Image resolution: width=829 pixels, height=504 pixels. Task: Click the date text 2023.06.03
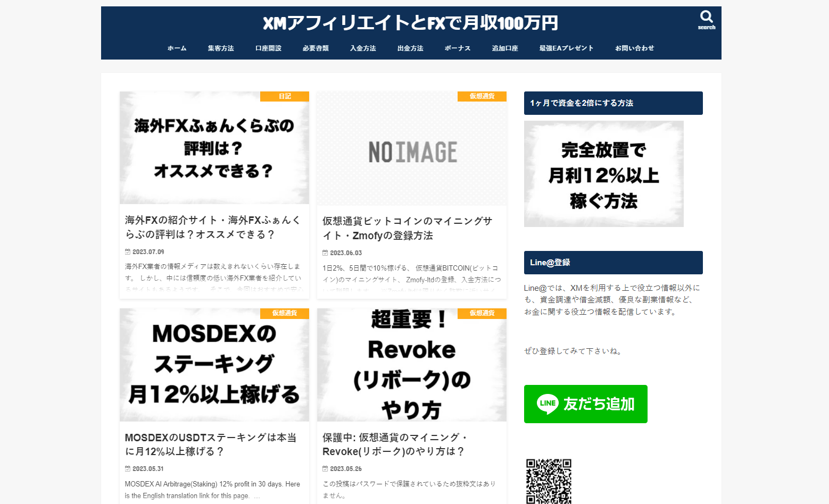coord(346,253)
